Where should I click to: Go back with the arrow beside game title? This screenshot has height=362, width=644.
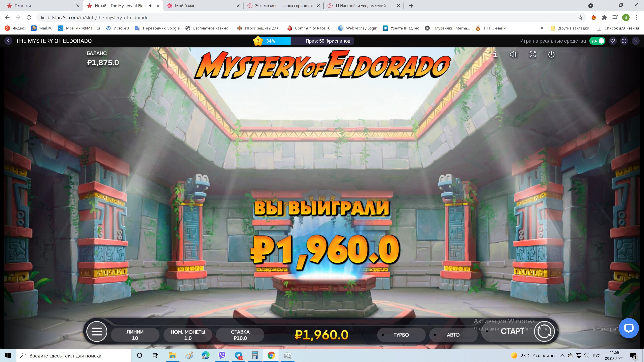[x=8, y=41]
